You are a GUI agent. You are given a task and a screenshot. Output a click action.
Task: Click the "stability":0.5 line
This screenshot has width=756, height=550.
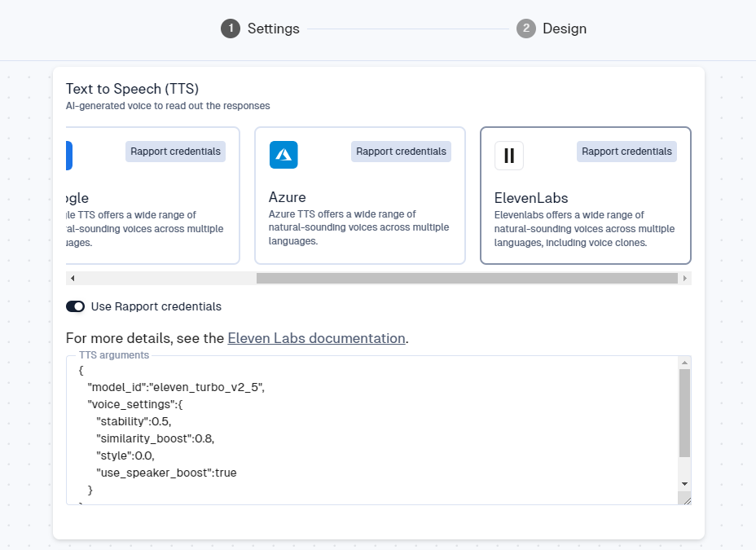click(134, 421)
